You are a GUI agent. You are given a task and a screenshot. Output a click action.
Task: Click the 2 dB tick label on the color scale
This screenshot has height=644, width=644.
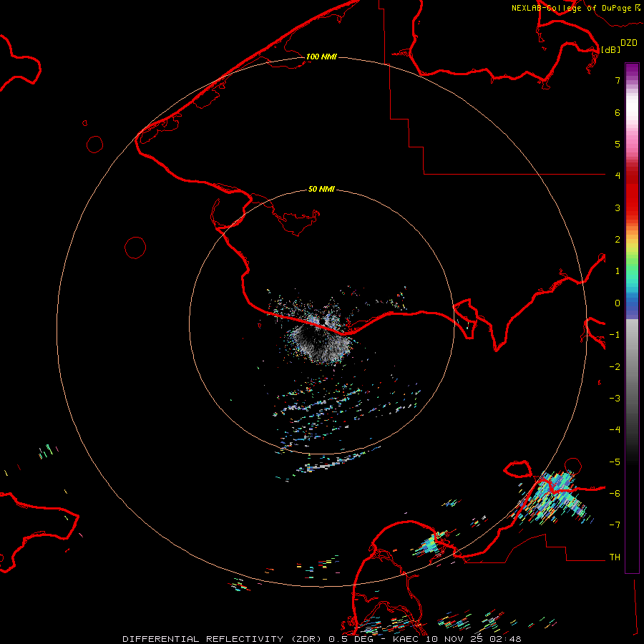618,240
